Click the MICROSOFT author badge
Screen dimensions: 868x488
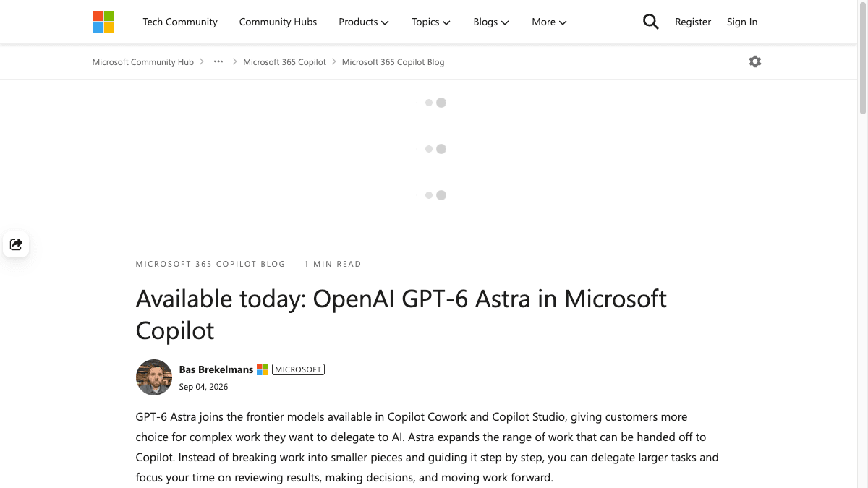pos(299,369)
